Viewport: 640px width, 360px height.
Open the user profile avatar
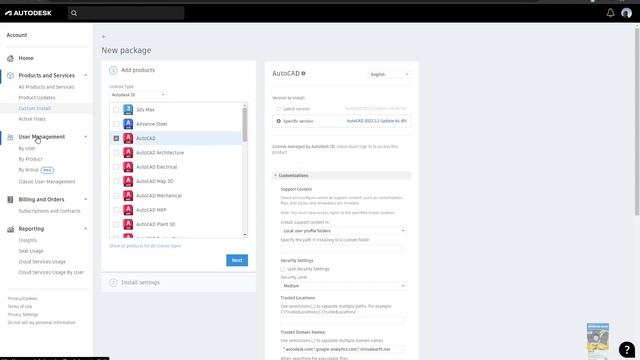[x=627, y=13]
